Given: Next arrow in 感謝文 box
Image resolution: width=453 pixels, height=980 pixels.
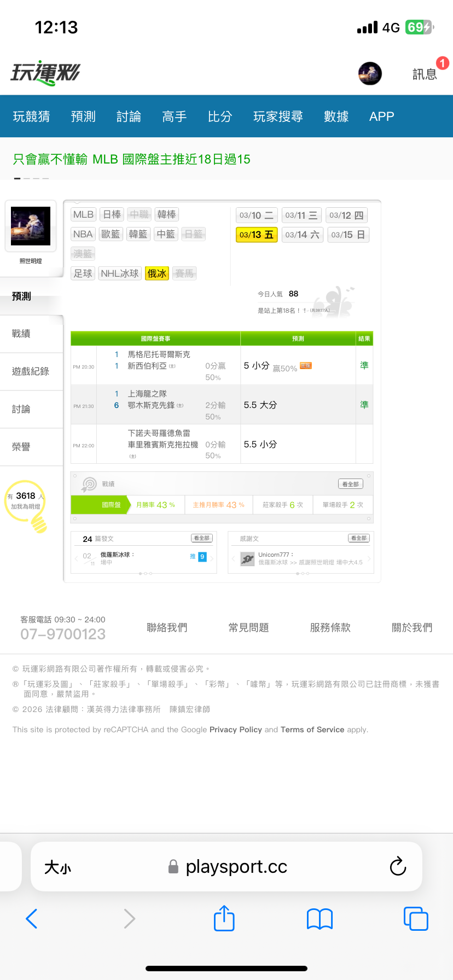Looking at the screenshot, I should pyautogui.click(x=369, y=558).
